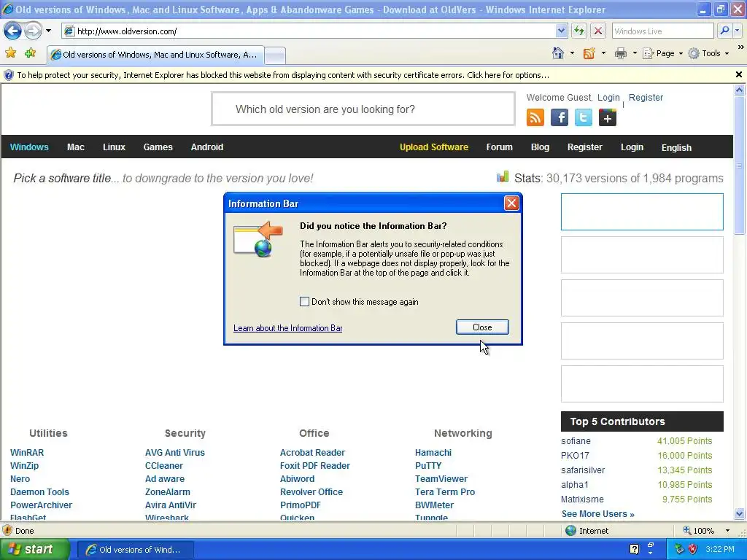This screenshot has height=560, width=747.
Task: Expand the Print dropdown arrow
Action: (x=634, y=53)
